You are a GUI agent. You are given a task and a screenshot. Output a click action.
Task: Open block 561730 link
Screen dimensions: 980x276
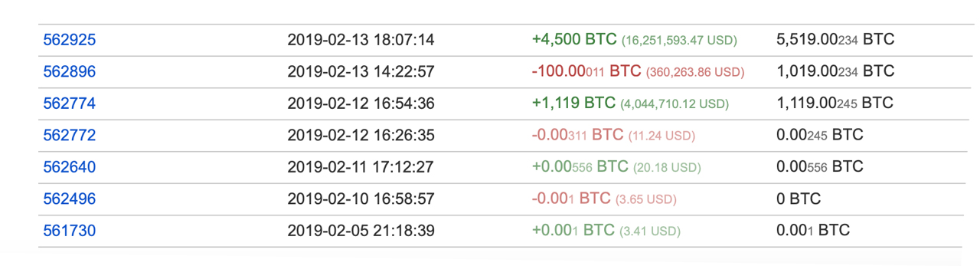coord(69,230)
